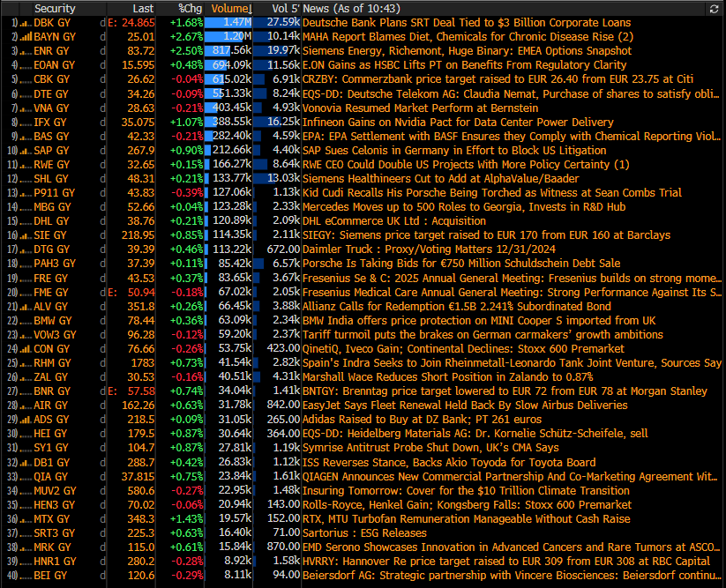Viewport: 726px width, 588px height.
Task: Click the 27.59k Vol 5' value for DBK
Action: (283, 23)
